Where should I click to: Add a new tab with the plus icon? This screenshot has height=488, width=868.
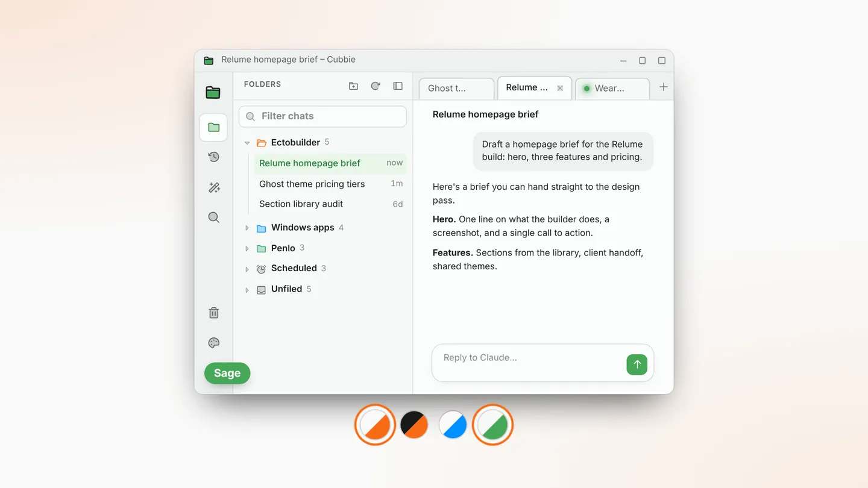pyautogui.click(x=663, y=87)
